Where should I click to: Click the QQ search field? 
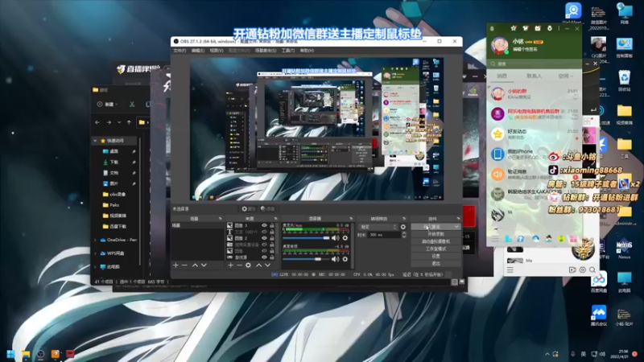click(534, 64)
